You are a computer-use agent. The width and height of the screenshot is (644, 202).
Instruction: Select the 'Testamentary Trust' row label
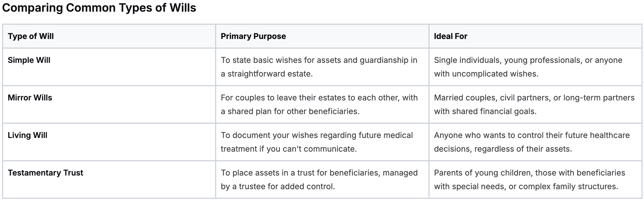46,173
